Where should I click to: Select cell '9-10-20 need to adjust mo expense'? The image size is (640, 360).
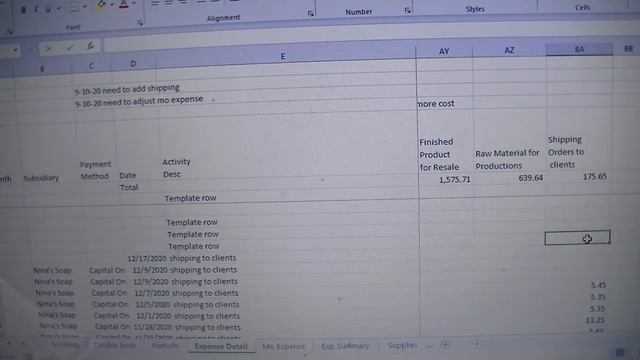point(139,101)
